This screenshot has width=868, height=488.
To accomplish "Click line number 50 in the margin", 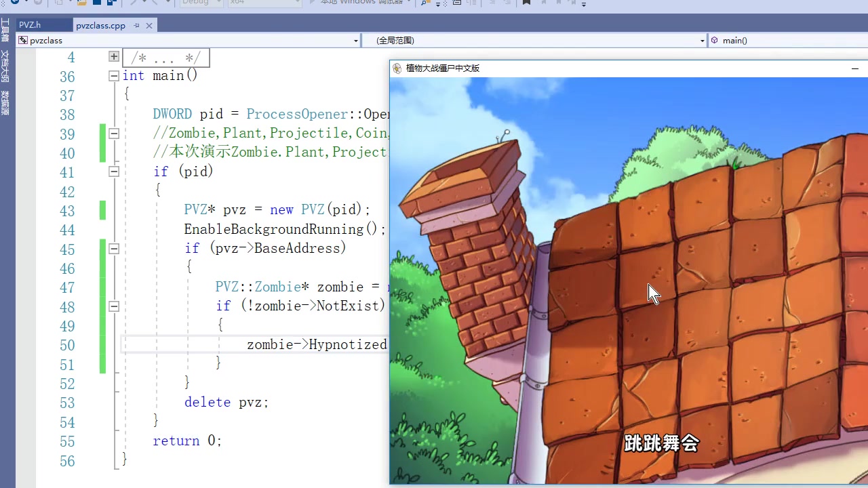I will click(x=67, y=346).
